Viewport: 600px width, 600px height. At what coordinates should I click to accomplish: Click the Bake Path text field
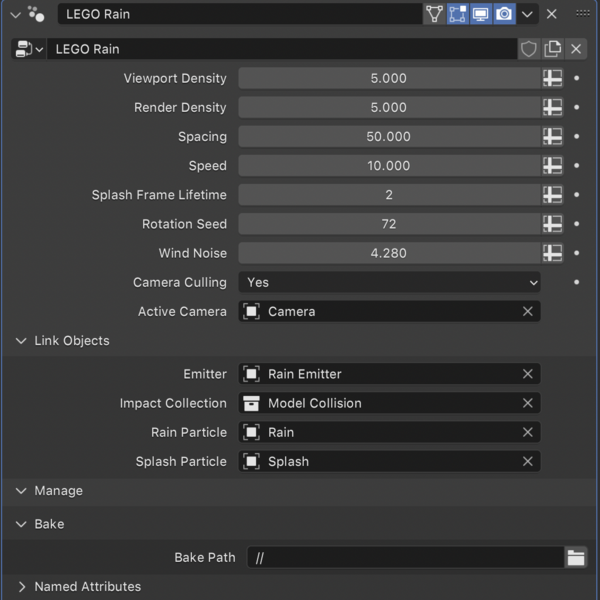(x=406, y=558)
